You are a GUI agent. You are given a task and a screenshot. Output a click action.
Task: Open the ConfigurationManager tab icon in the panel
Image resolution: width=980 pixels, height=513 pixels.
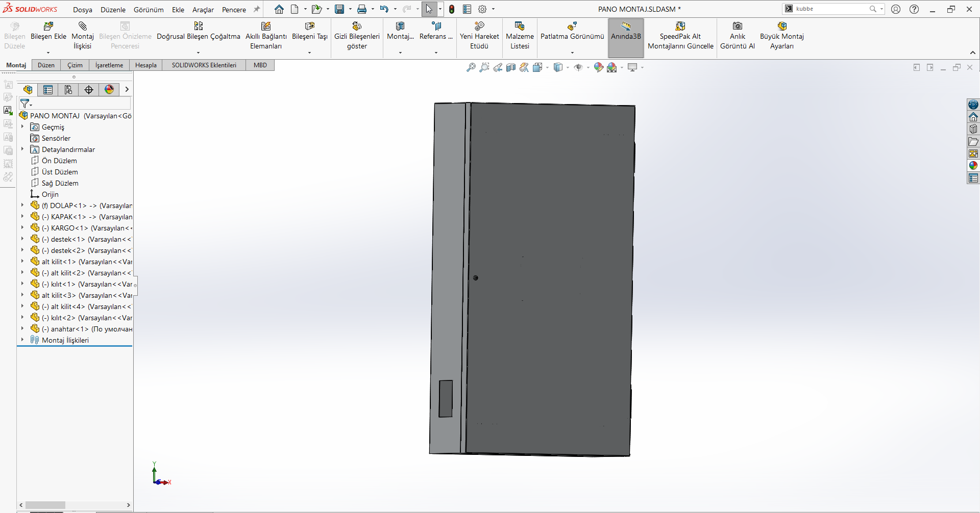(68, 90)
